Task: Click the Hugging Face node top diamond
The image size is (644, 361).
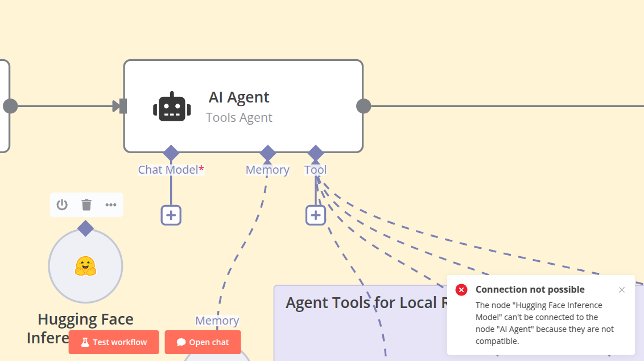Action: [x=85, y=228]
